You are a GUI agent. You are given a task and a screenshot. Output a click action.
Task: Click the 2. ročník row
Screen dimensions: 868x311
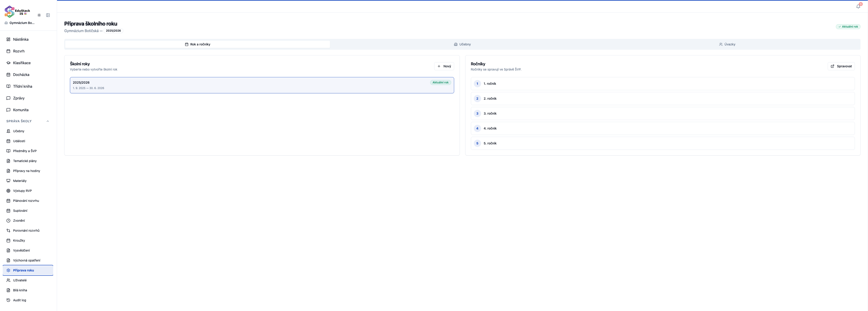663,99
